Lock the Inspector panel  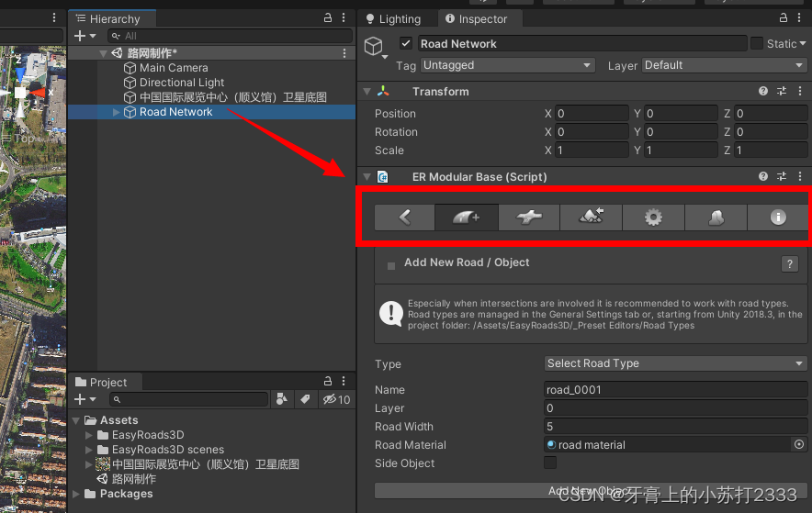click(x=784, y=18)
